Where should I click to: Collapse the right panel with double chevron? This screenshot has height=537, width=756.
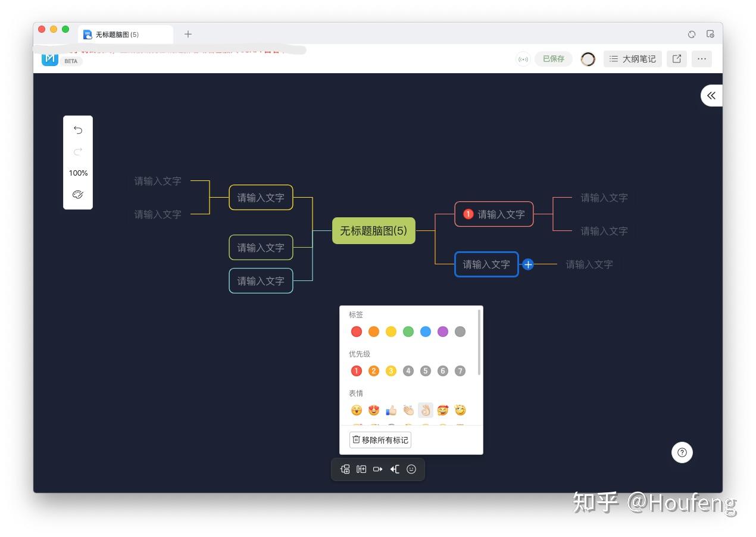[x=711, y=95]
